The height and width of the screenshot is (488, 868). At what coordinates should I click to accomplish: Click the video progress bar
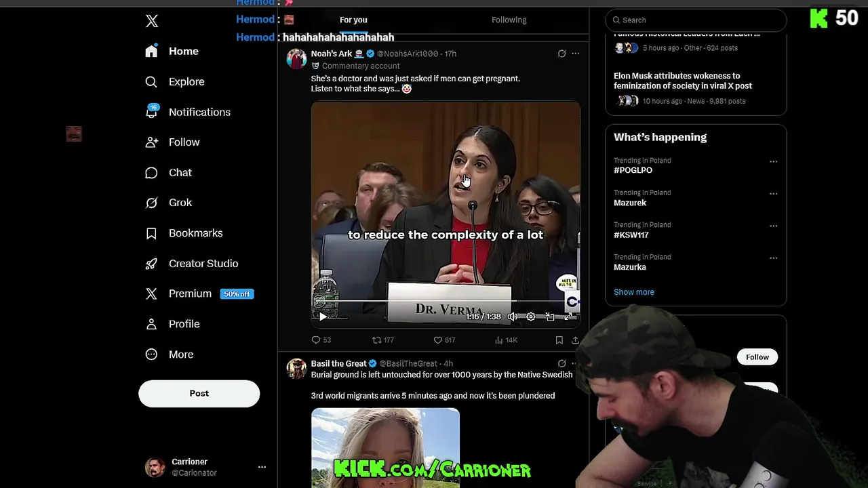click(446, 301)
